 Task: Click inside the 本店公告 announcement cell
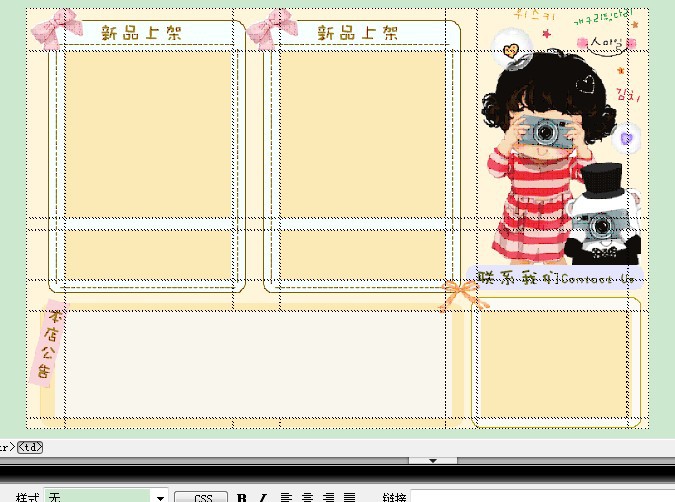tap(256, 364)
